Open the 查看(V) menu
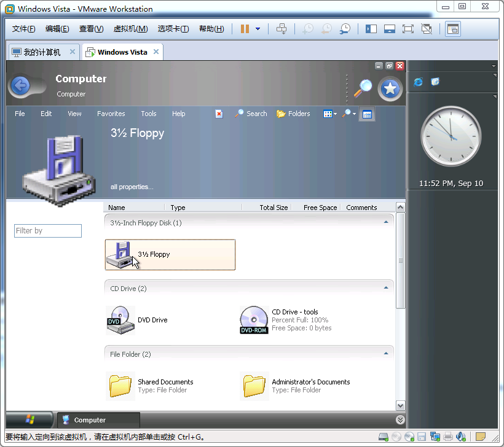The height and width of the screenshot is (447, 504). (92, 29)
